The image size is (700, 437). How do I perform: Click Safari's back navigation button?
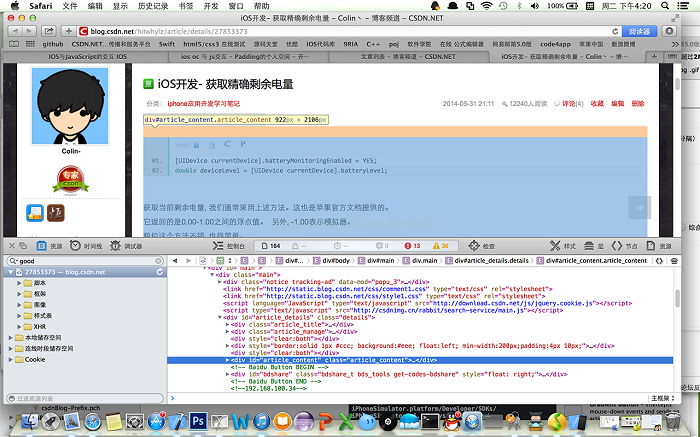click(15, 31)
